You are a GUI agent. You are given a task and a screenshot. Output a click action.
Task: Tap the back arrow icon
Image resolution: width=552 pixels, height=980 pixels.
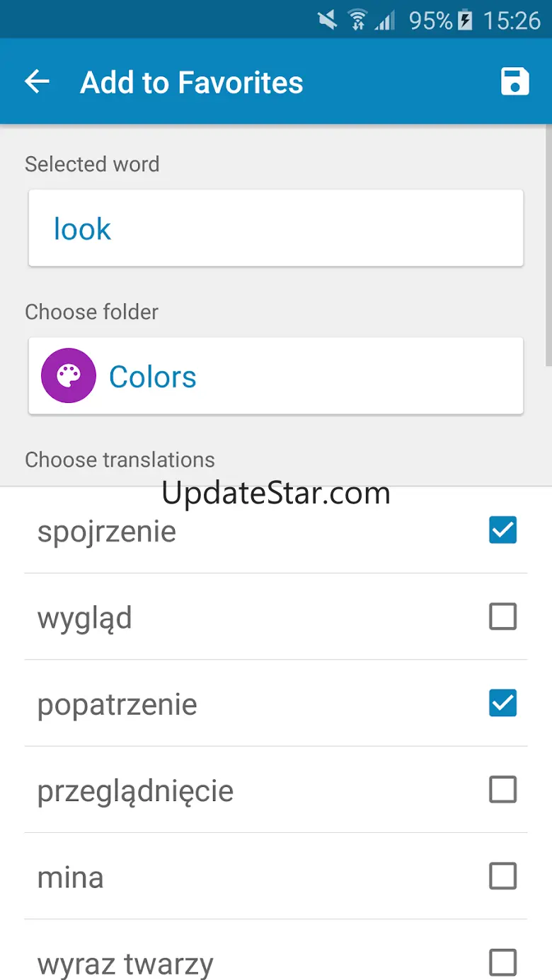37,82
